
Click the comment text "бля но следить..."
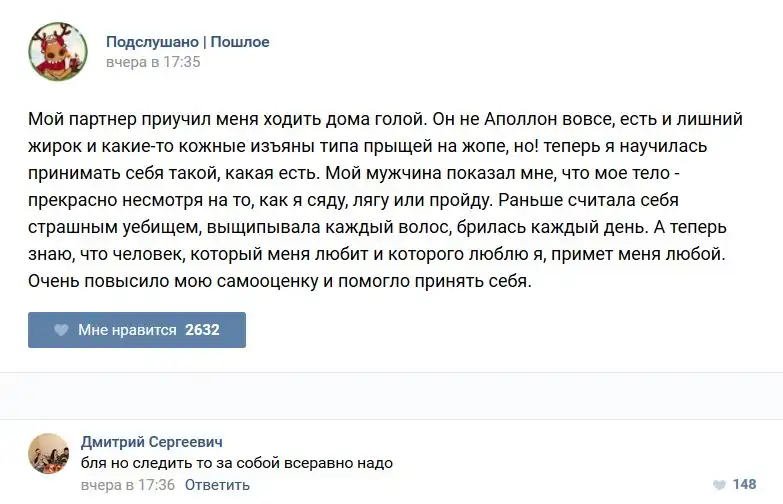coord(236,463)
